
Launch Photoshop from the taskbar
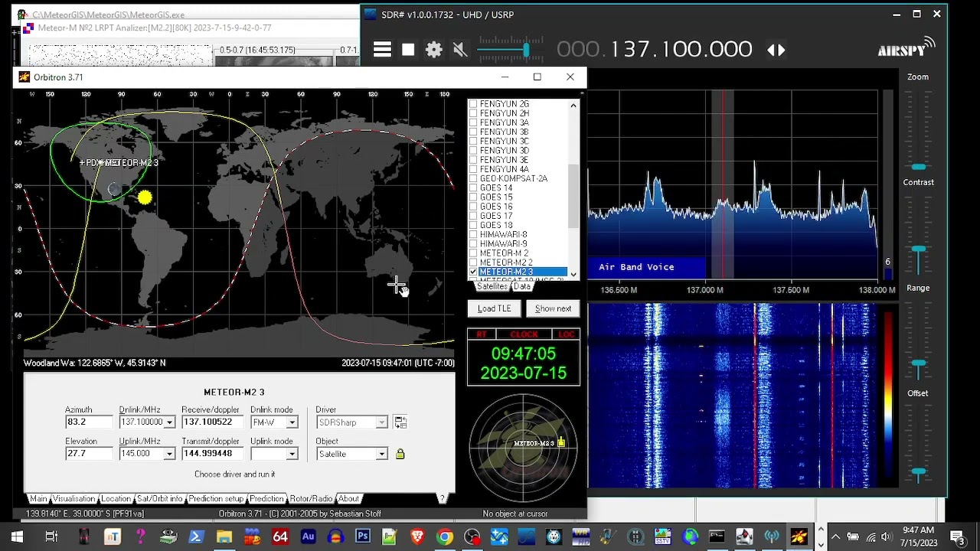click(363, 536)
